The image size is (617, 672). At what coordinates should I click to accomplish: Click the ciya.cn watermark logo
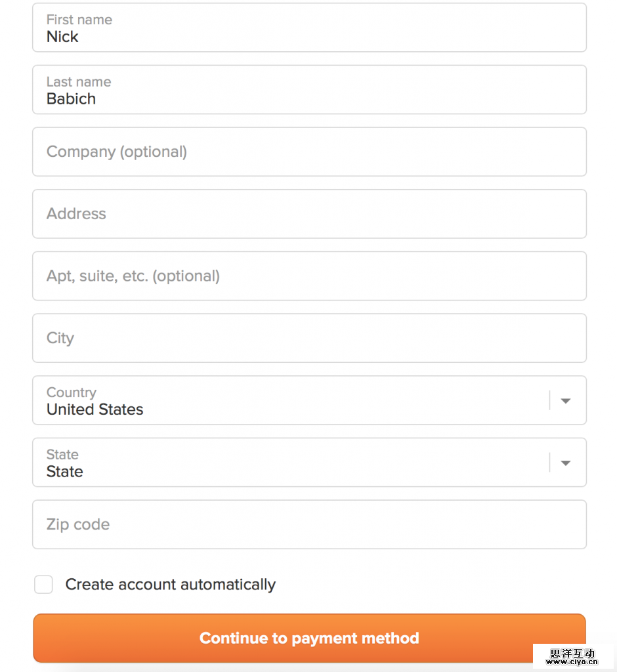click(x=572, y=657)
